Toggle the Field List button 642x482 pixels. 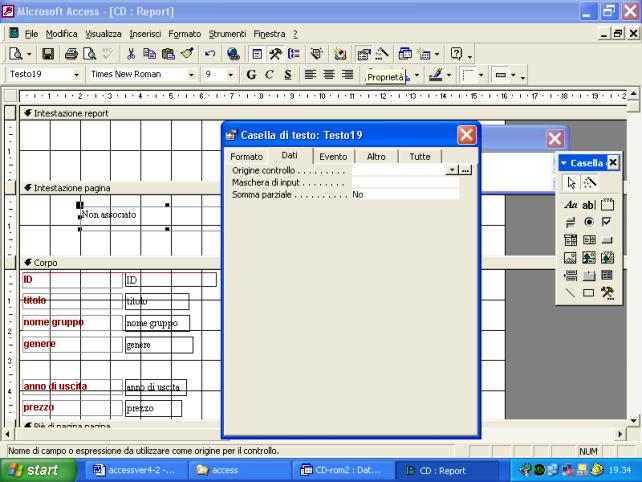pyautogui.click(x=257, y=54)
